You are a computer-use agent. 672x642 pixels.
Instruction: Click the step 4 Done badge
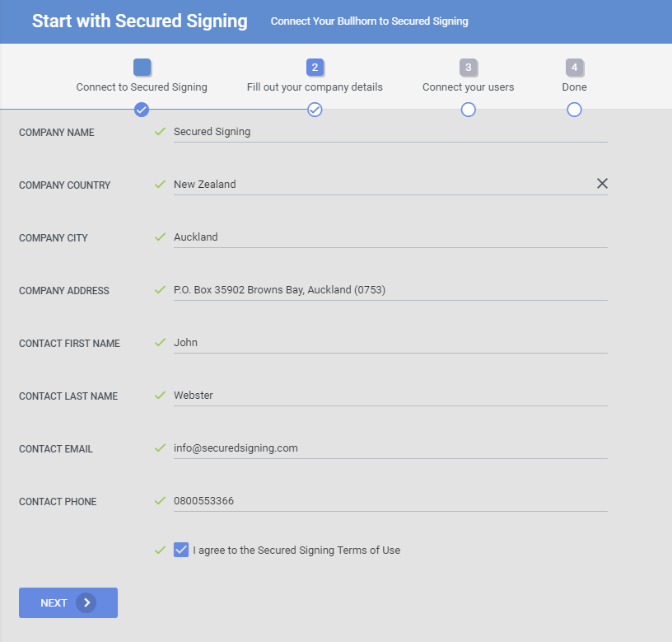(x=574, y=68)
